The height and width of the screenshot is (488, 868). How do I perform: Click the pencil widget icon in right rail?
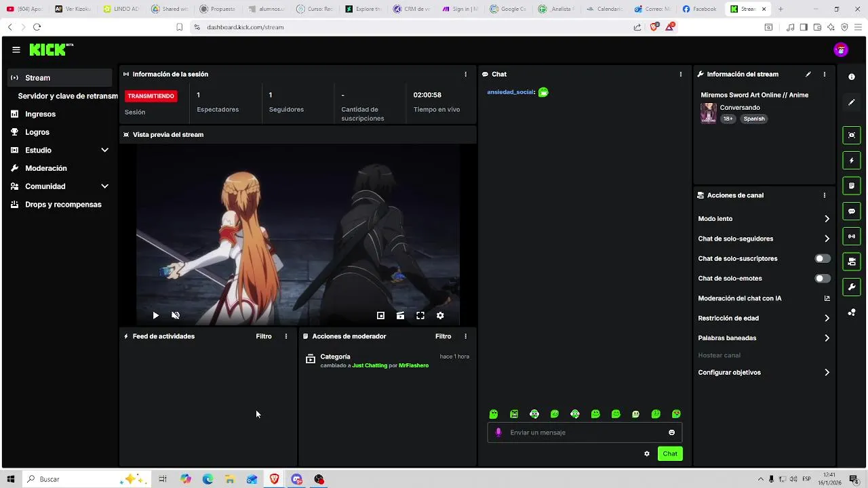click(852, 102)
